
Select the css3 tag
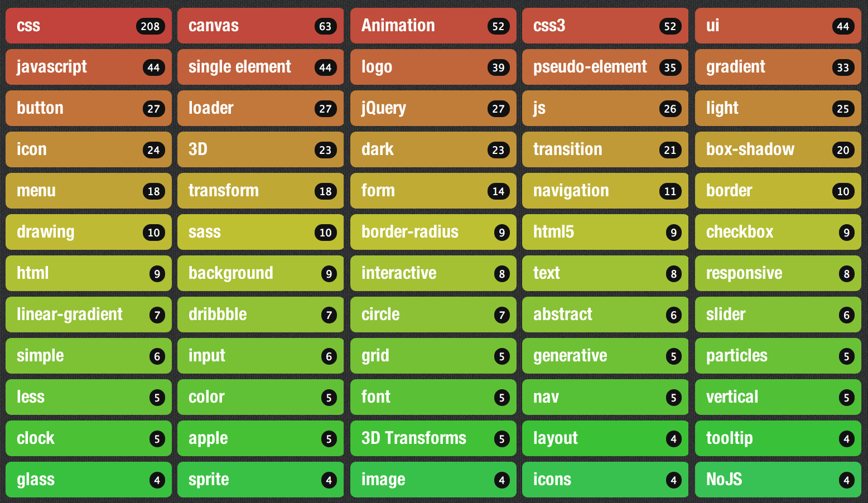pyautogui.click(x=605, y=26)
